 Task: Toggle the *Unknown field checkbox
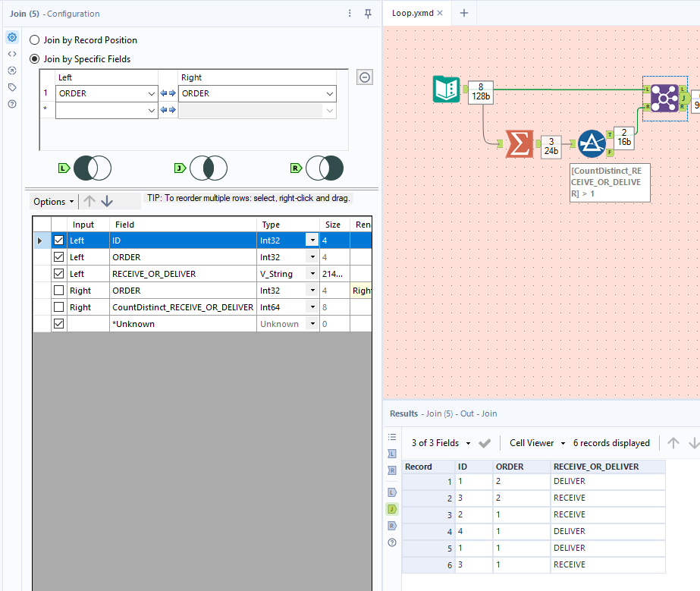[58, 324]
